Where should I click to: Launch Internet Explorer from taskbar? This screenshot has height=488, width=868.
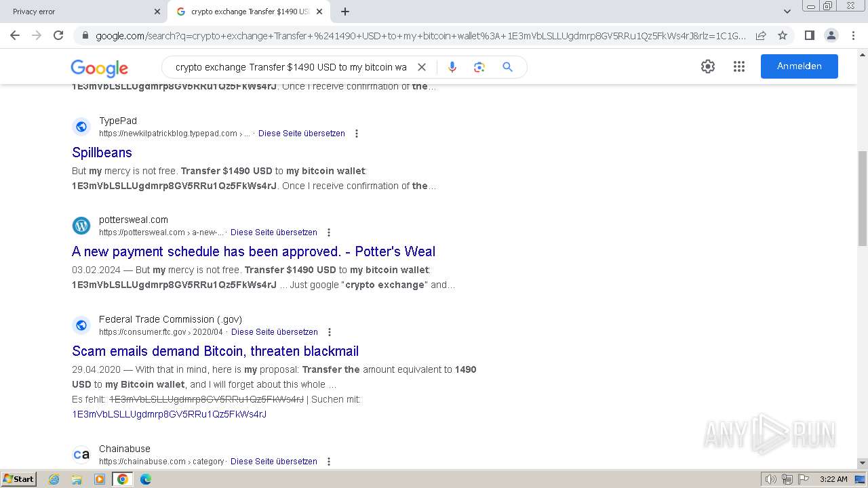(54, 479)
